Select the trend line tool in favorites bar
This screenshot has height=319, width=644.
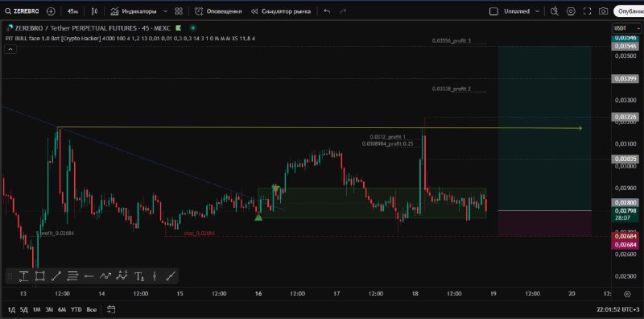coord(56,275)
